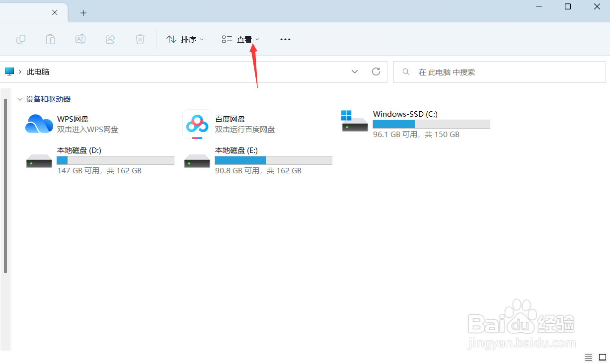This screenshot has width=610, height=364.
Task: Select the 本地磁盘 (E:) drive icon
Action: 197,161
